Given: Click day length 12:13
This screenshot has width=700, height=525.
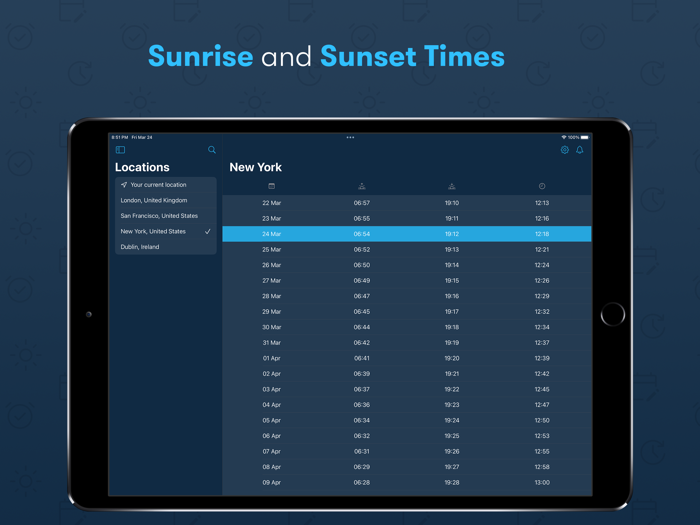Looking at the screenshot, I should tap(542, 203).
